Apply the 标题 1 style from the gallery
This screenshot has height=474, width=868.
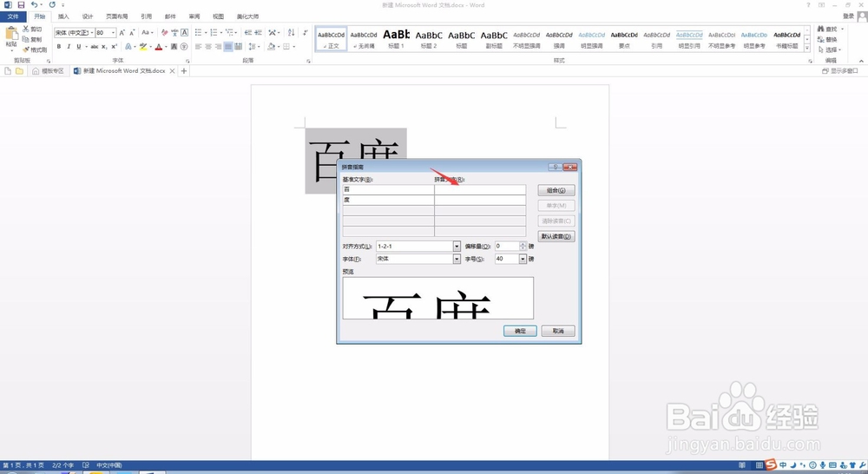[397, 39]
